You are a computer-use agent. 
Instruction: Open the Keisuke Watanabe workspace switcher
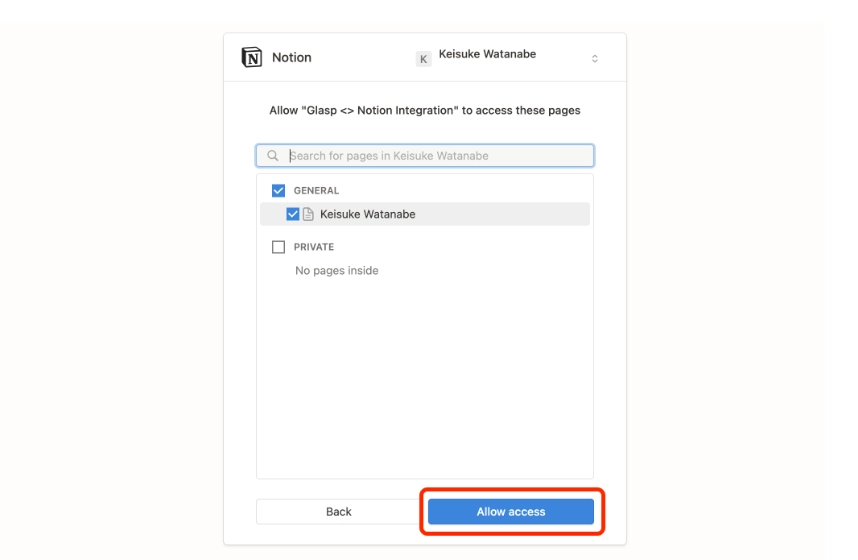click(x=507, y=57)
